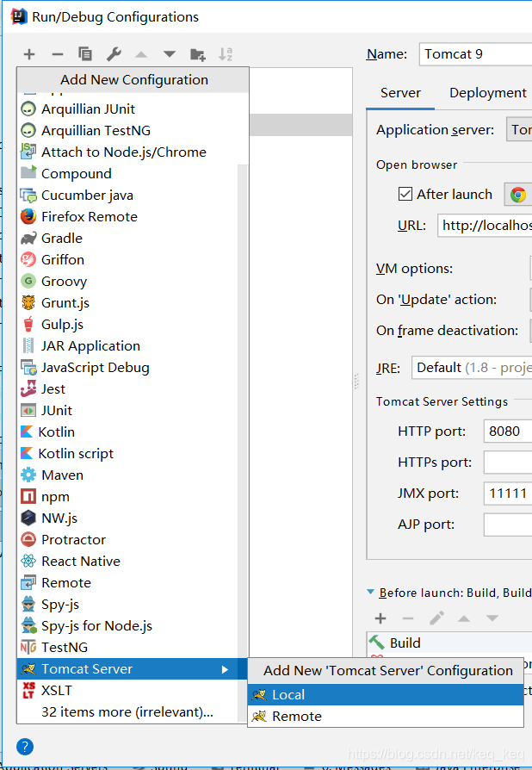Click the URL input field
Screen dimensions: 532x770
(485, 226)
